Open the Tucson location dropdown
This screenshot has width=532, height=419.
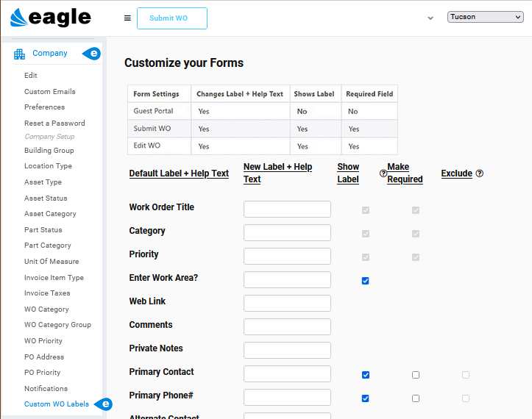(485, 17)
